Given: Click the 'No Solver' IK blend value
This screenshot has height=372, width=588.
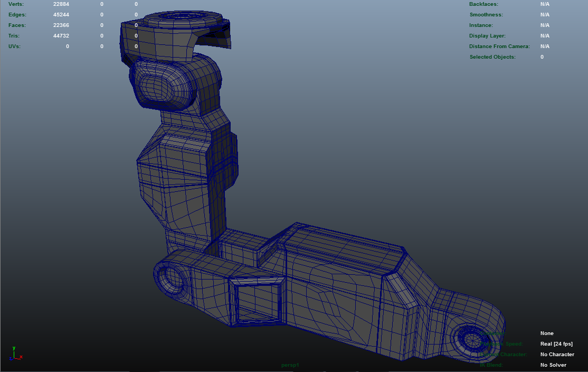Looking at the screenshot, I should coord(553,365).
